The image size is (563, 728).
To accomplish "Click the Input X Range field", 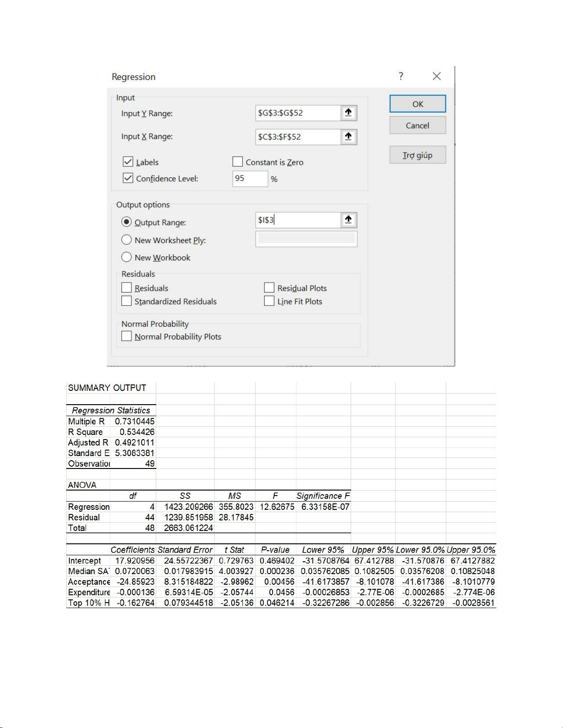I will click(298, 137).
